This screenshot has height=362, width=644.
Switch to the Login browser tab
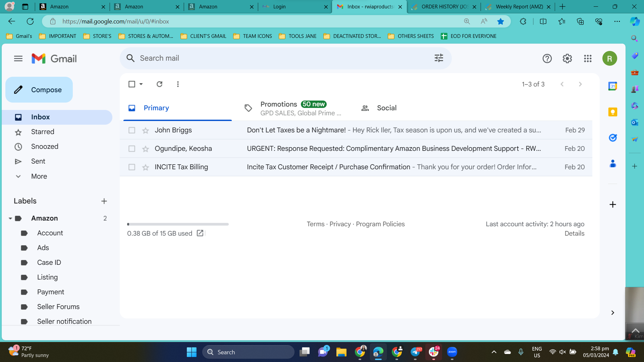[295, 7]
